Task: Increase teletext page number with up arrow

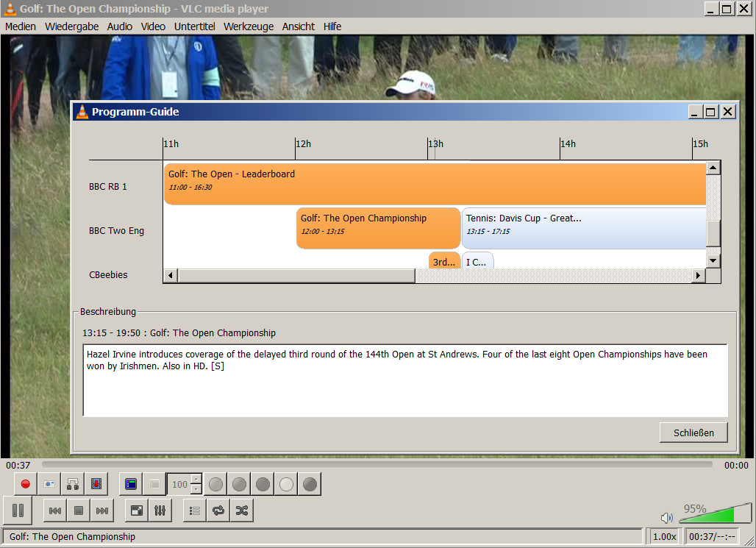Action: click(x=196, y=479)
